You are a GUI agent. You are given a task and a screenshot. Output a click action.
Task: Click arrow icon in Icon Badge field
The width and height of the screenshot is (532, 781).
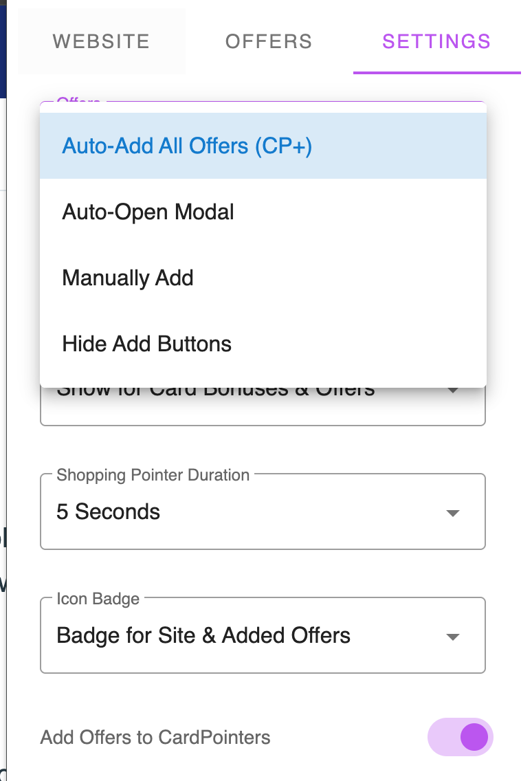point(453,637)
